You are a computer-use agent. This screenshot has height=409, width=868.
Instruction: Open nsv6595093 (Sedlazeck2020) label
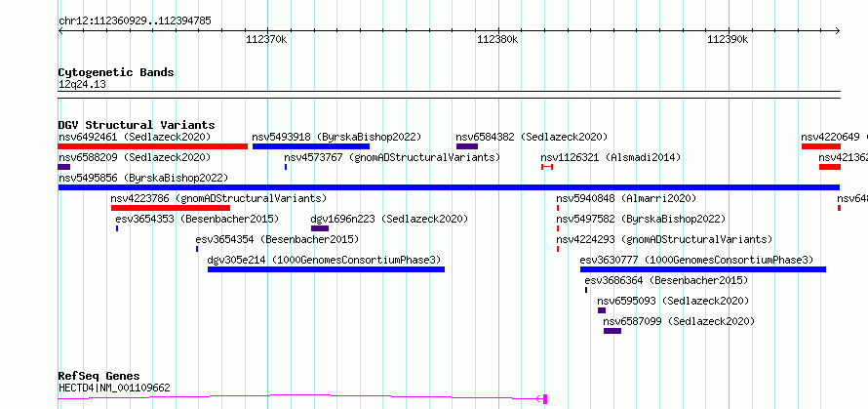673,301
